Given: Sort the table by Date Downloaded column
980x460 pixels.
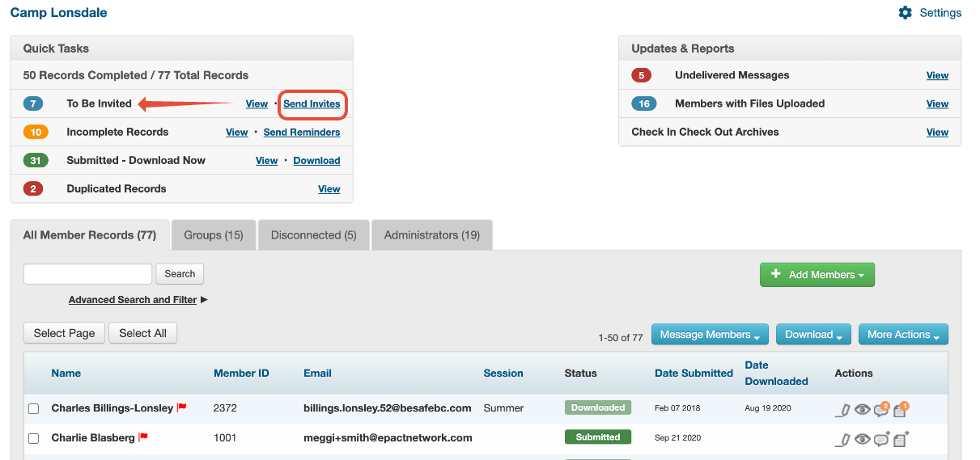Looking at the screenshot, I should pos(776,373).
